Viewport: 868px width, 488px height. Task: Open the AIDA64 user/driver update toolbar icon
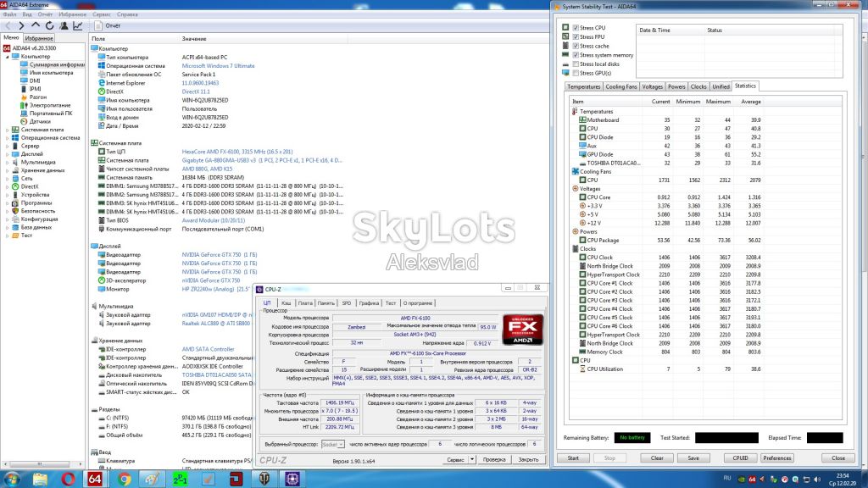point(64,25)
